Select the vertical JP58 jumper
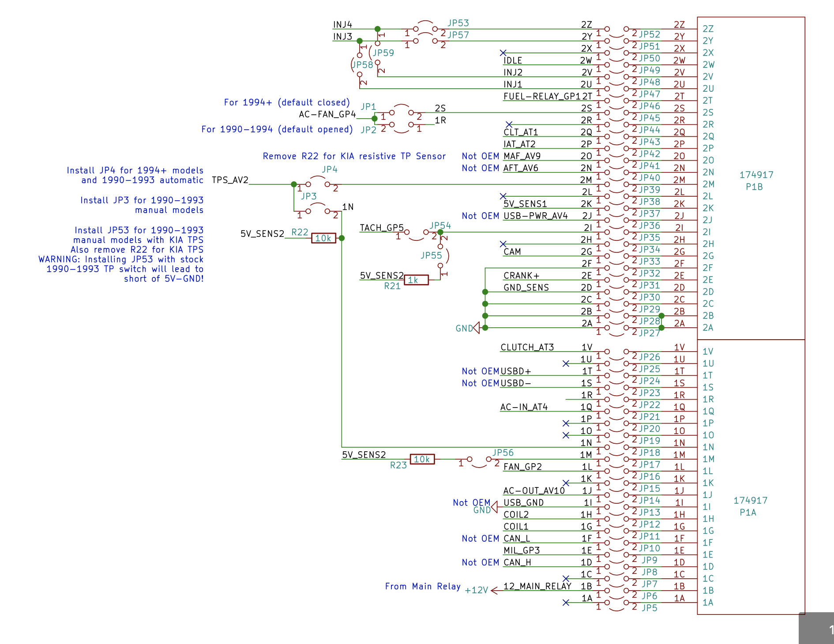 (357, 65)
